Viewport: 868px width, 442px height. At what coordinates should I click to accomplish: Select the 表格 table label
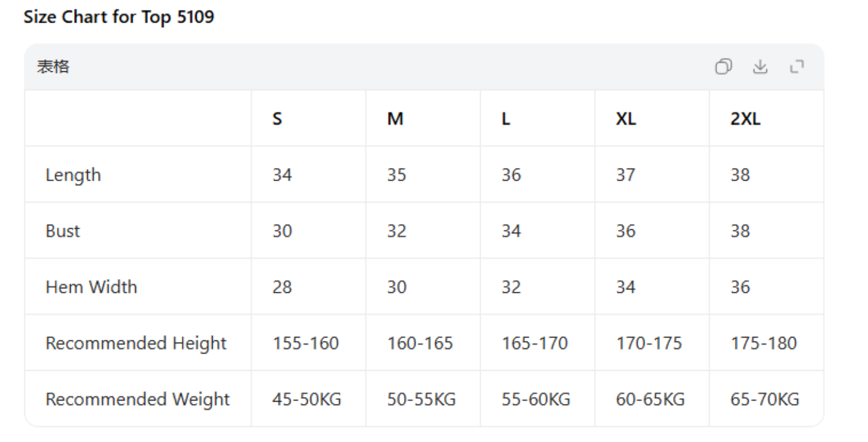click(53, 67)
